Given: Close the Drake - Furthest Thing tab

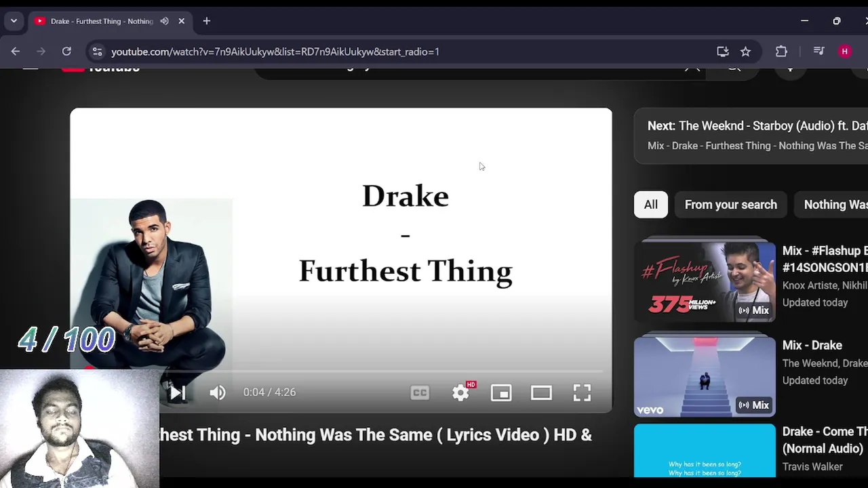Looking at the screenshot, I should pos(181,21).
